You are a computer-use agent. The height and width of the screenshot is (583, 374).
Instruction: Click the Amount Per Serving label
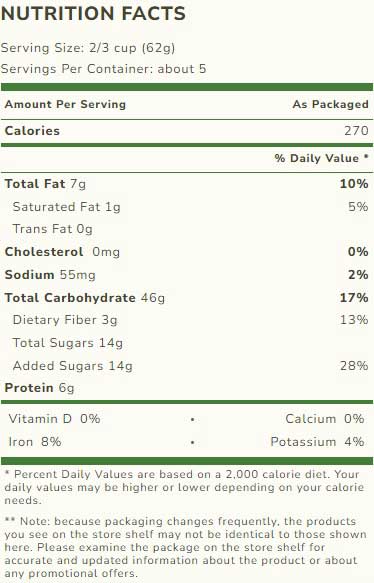pos(65,104)
